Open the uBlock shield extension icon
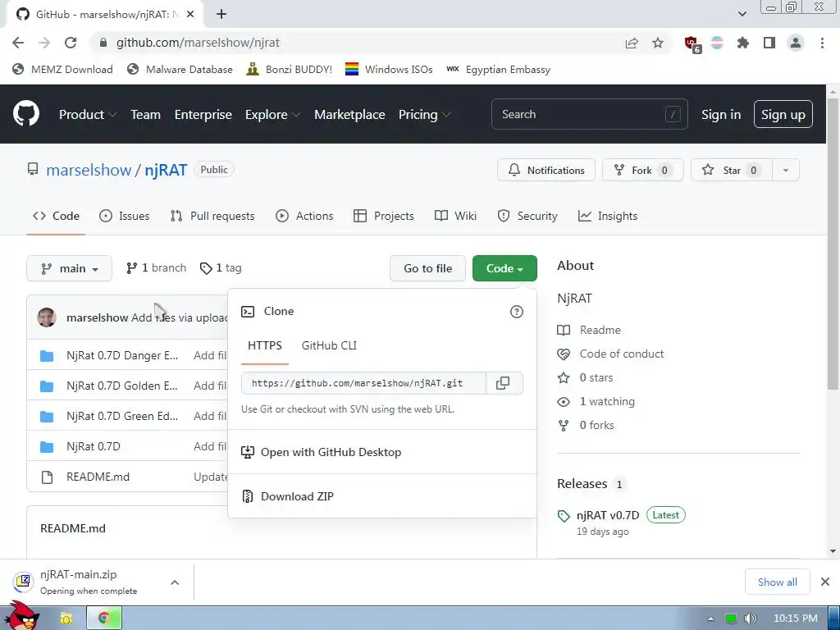This screenshot has height=630, width=840. [x=692, y=43]
